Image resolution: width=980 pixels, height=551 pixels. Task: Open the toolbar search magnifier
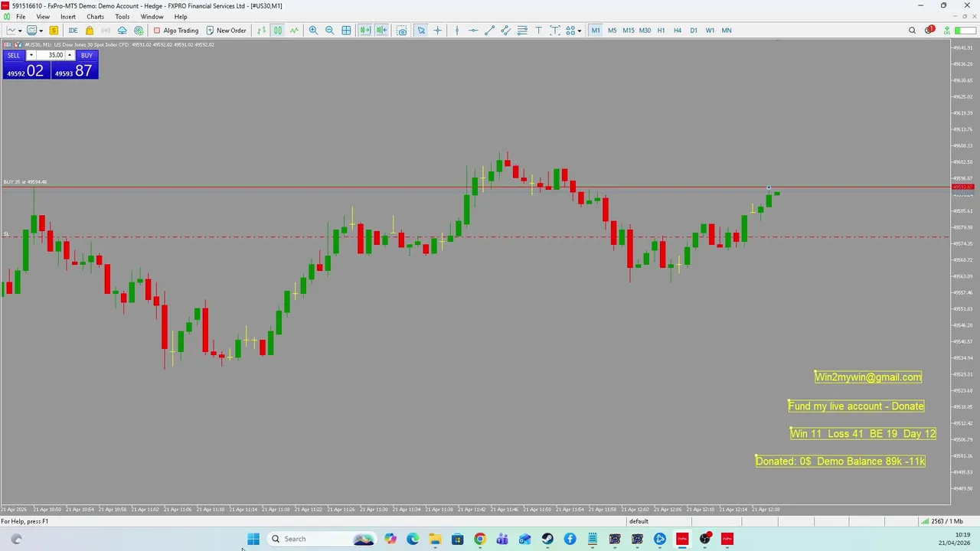[912, 31]
